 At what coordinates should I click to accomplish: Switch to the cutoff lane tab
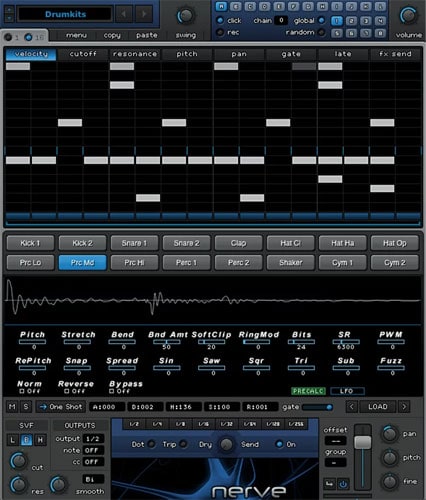pyautogui.click(x=83, y=54)
